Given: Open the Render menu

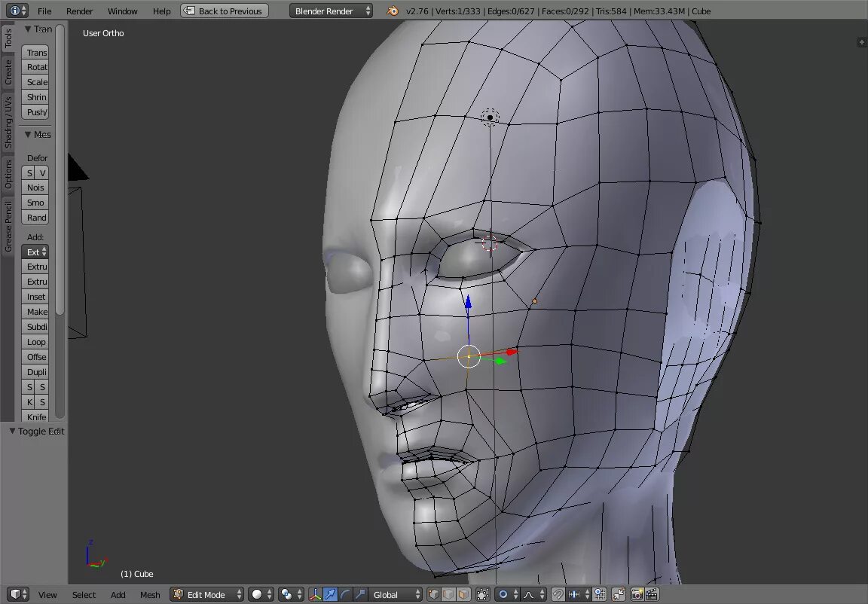Looking at the screenshot, I should click(x=80, y=11).
